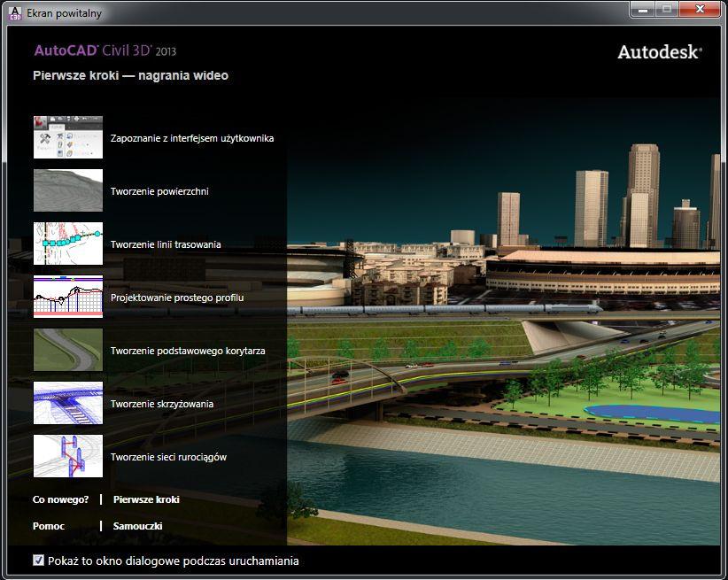Open the surface creation video thumbnail
This screenshot has height=580, width=728.
click(x=68, y=190)
